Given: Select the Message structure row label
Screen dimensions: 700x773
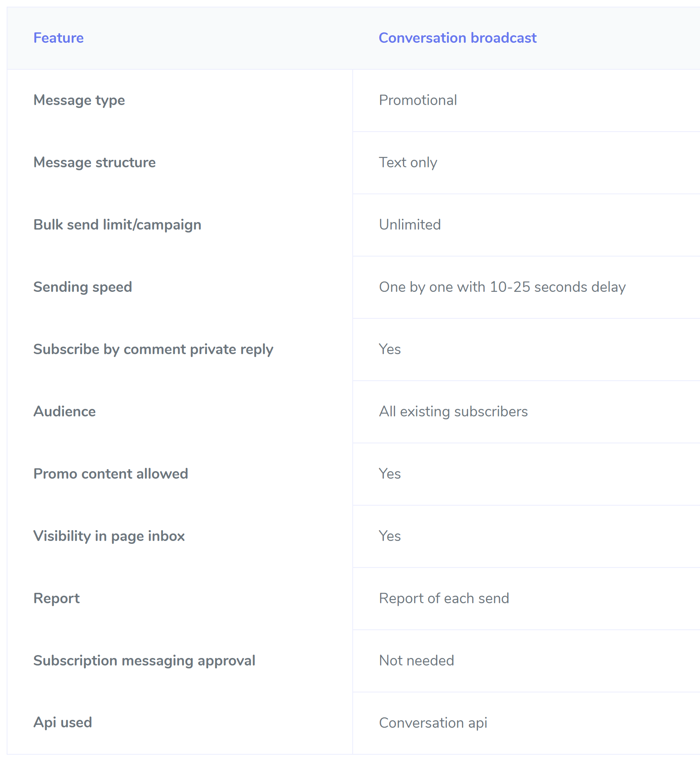Looking at the screenshot, I should (95, 162).
